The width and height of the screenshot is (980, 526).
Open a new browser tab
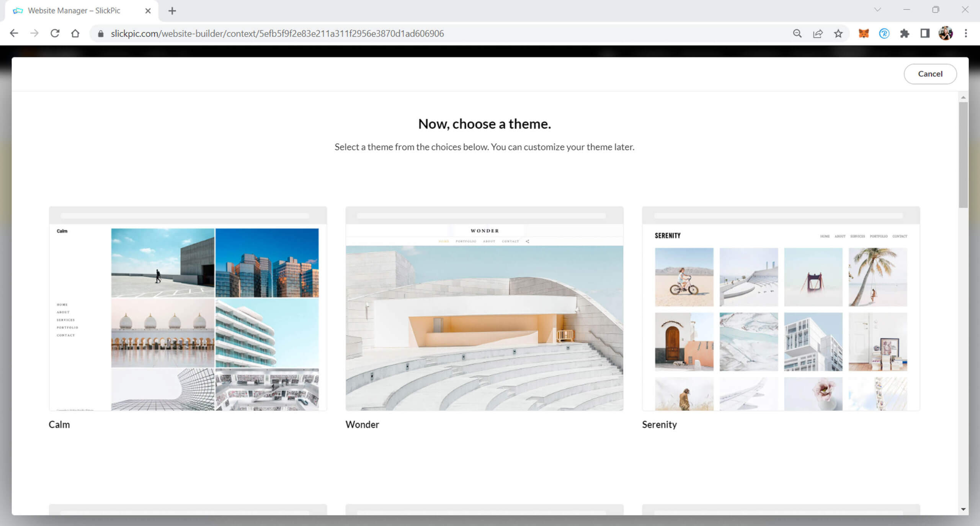coord(172,11)
